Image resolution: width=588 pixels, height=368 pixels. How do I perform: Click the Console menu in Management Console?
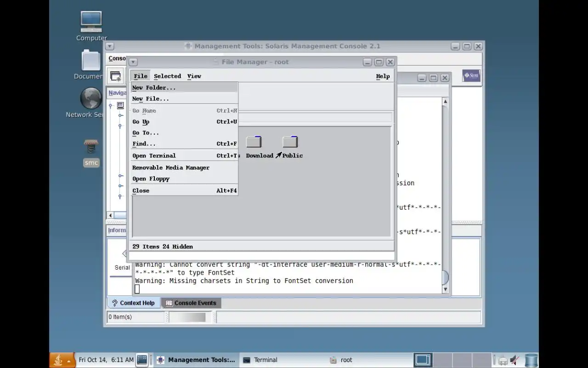pyautogui.click(x=117, y=58)
